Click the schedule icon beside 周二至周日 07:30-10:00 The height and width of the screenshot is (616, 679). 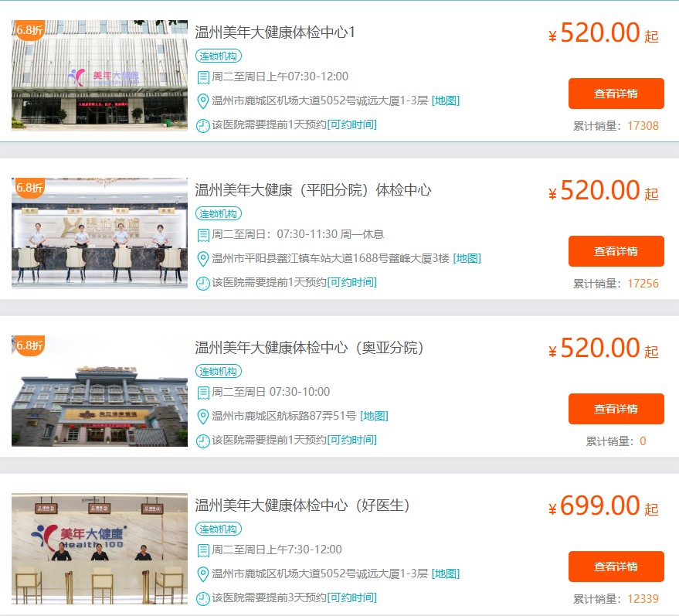point(202,393)
